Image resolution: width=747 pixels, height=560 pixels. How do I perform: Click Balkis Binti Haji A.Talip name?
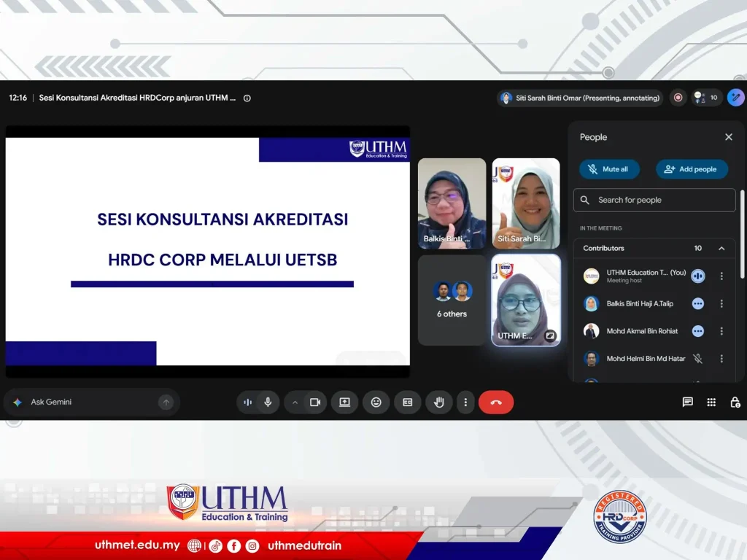640,303
